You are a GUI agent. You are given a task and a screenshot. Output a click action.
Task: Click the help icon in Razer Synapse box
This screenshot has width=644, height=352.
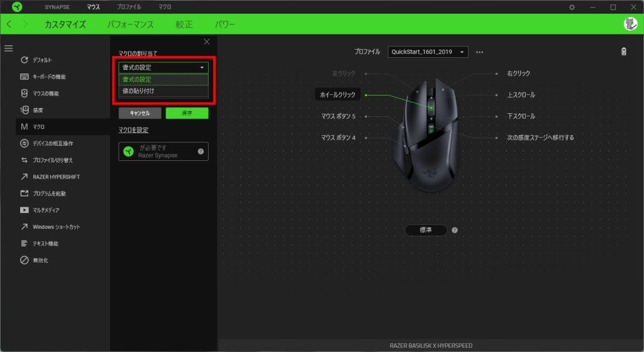coord(201,151)
